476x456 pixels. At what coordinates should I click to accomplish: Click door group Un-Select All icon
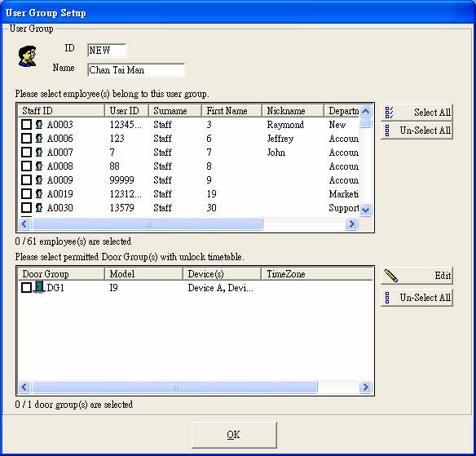click(x=387, y=298)
